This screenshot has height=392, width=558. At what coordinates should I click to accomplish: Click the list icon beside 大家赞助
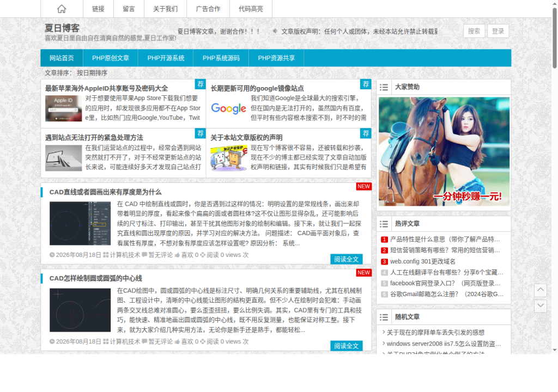click(x=384, y=87)
